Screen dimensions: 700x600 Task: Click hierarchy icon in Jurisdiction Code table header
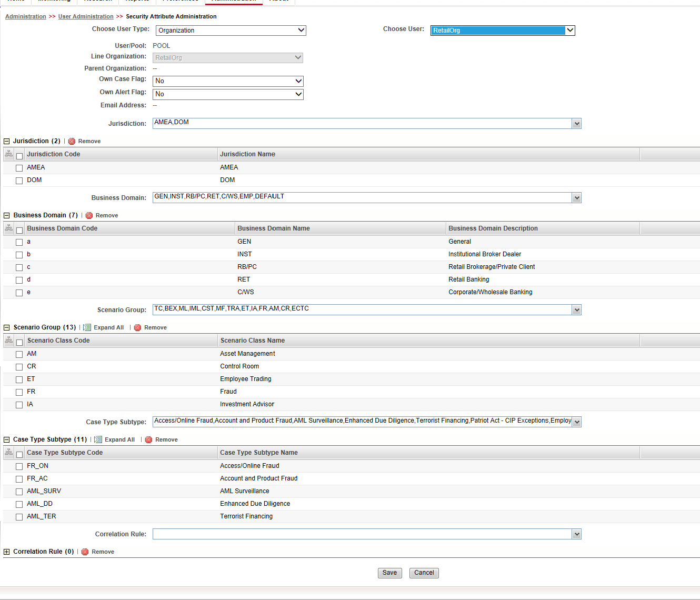coord(8,154)
